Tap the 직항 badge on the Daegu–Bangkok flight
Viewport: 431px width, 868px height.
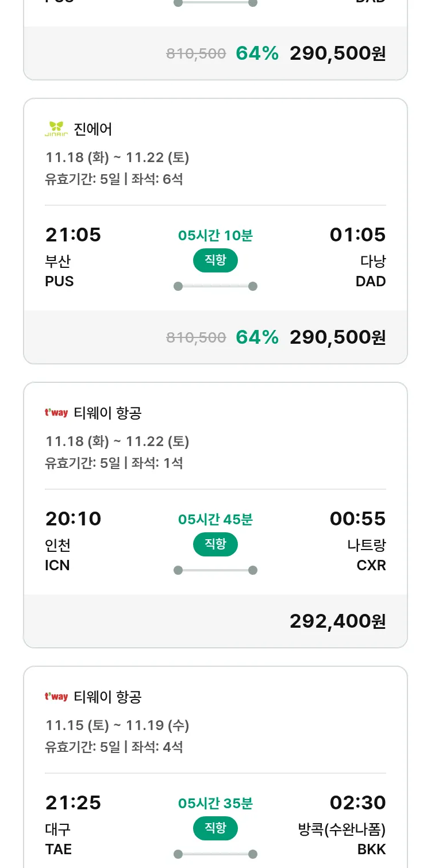pyautogui.click(x=215, y=828)
